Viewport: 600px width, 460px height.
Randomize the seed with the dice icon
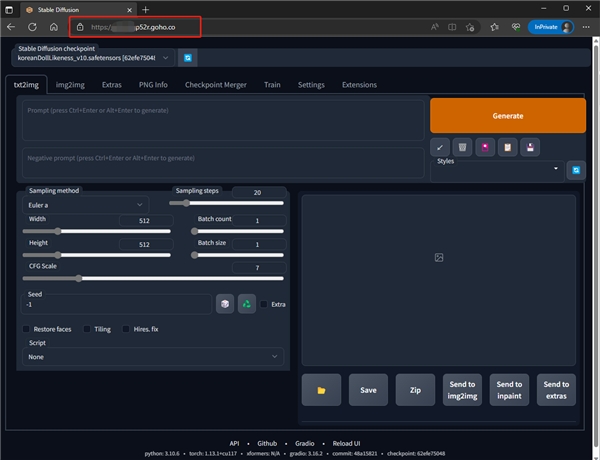[x=225, y=304]
